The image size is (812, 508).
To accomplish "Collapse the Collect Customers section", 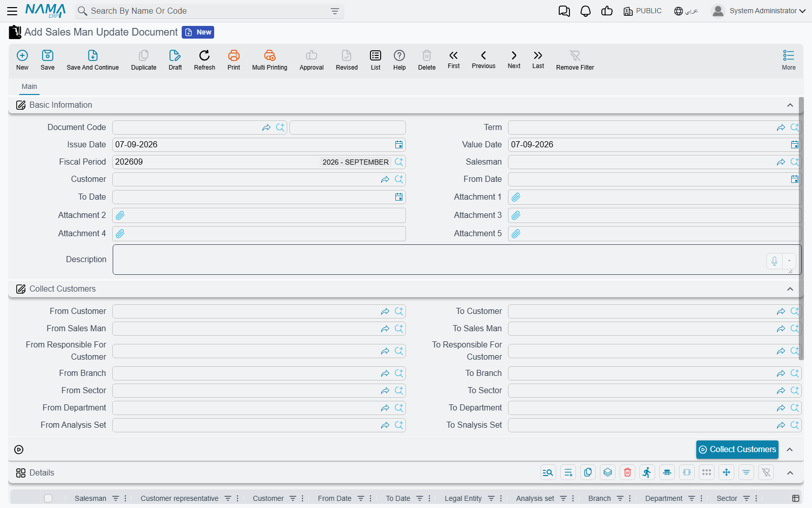I will click(x=790, y=289).
